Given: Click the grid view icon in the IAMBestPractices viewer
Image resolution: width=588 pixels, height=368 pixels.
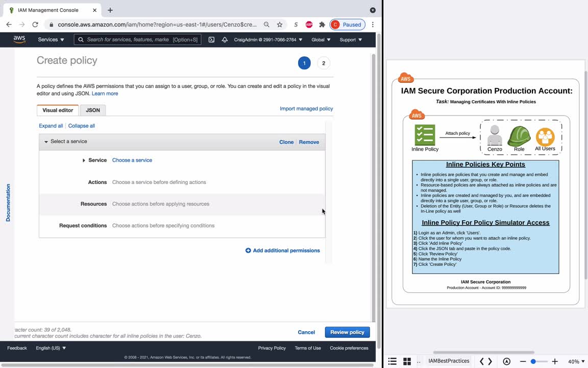Looking at the screenshot, I should [x=407, y=361].
